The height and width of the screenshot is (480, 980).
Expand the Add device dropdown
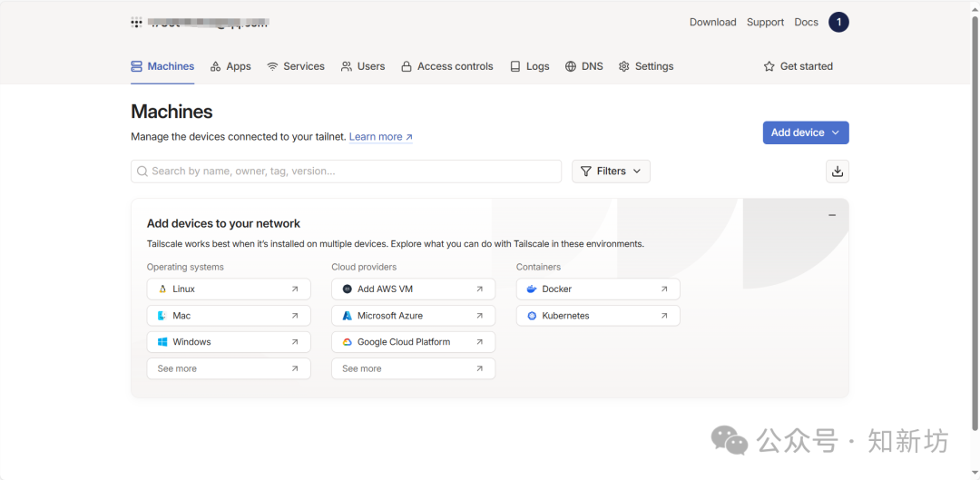pyautogui.click(x=805, y=132)
